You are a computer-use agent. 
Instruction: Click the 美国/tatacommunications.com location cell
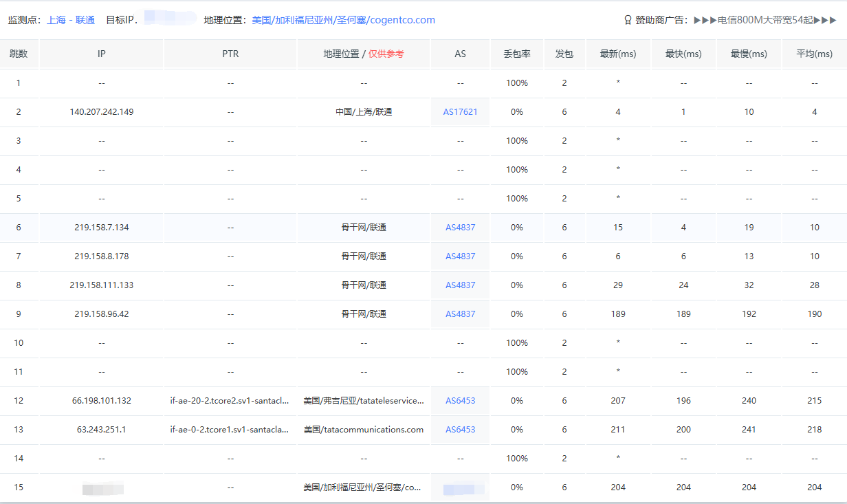coord(364,429)
